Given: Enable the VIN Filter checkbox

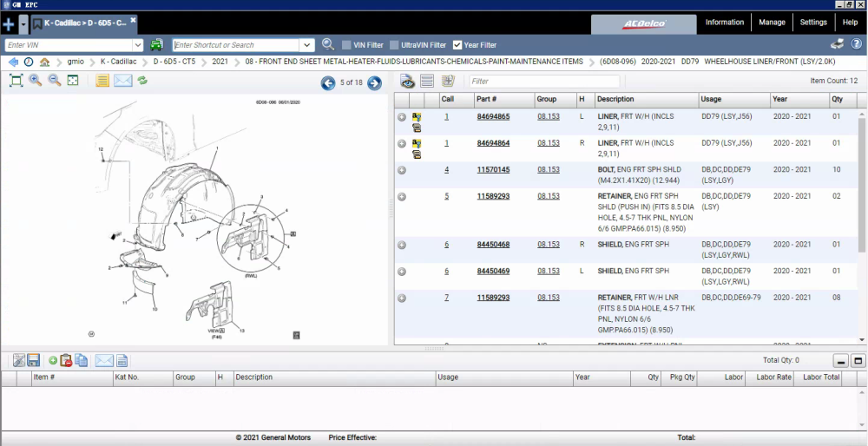Looking at the screenshot, I should [x=346, y=45].
